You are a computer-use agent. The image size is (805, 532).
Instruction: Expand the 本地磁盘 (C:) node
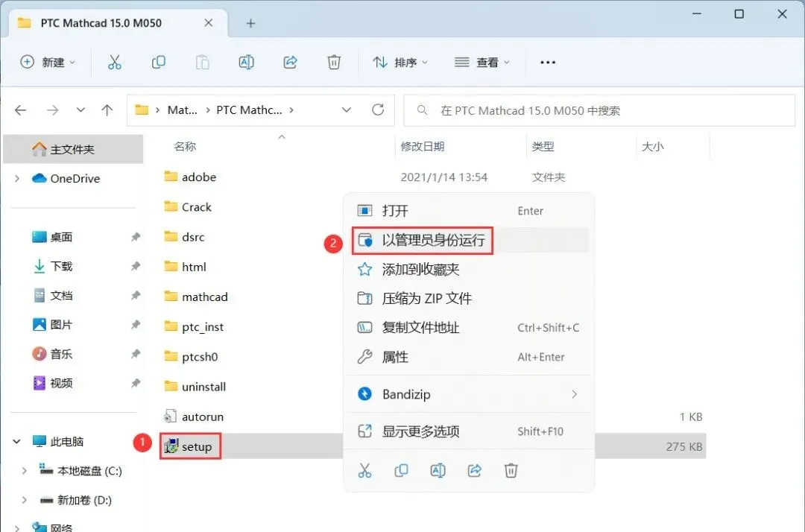coord(24,470)
